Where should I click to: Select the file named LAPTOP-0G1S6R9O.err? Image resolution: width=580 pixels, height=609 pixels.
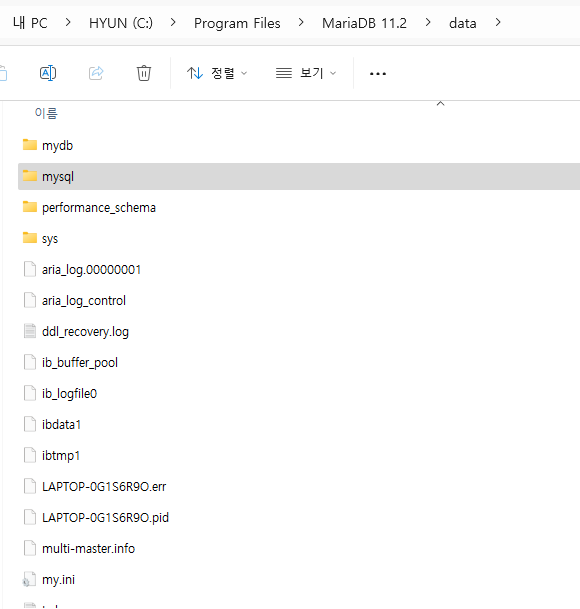(x=104, y=487)
